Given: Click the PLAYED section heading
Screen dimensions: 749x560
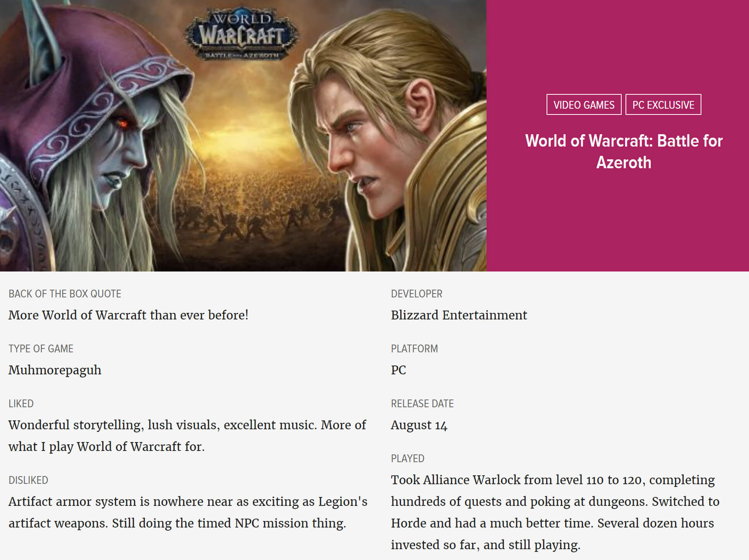Looking at the screenshot, I should pos(408,459).
